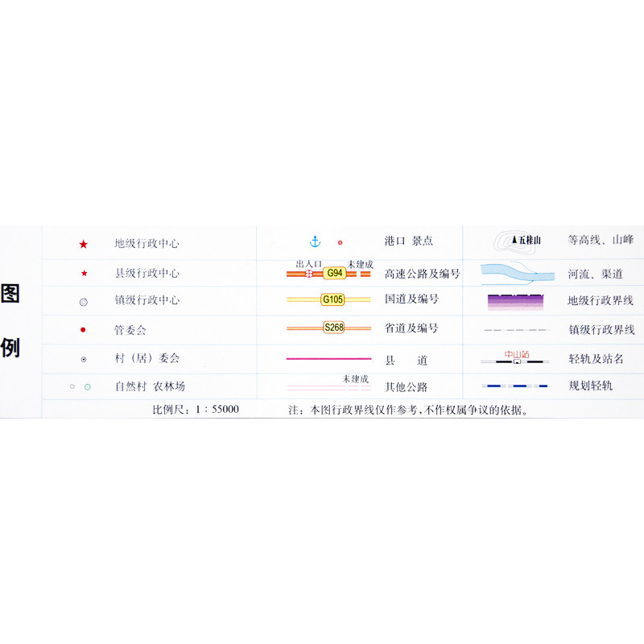Select the 高速公路及编号 label
This screenshot has width=644, height=644.
pyautogui.click(x=422, y=274)
